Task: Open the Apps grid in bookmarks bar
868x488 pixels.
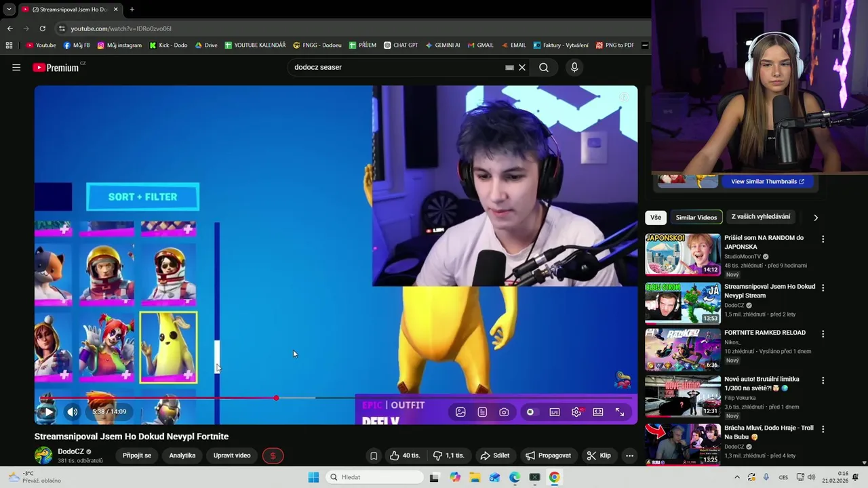Action: click(x=9, y=45)
